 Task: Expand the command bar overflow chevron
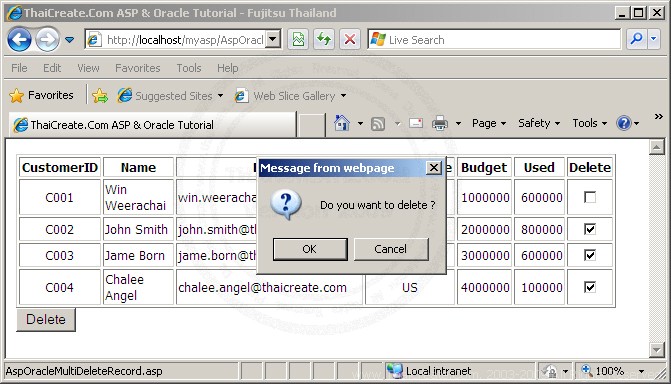click(x=659, y=116)
